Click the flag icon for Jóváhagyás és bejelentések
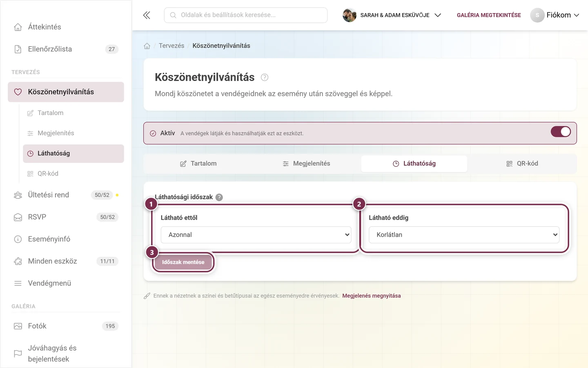This screenshot has width=588, height=368. point(18,353)
